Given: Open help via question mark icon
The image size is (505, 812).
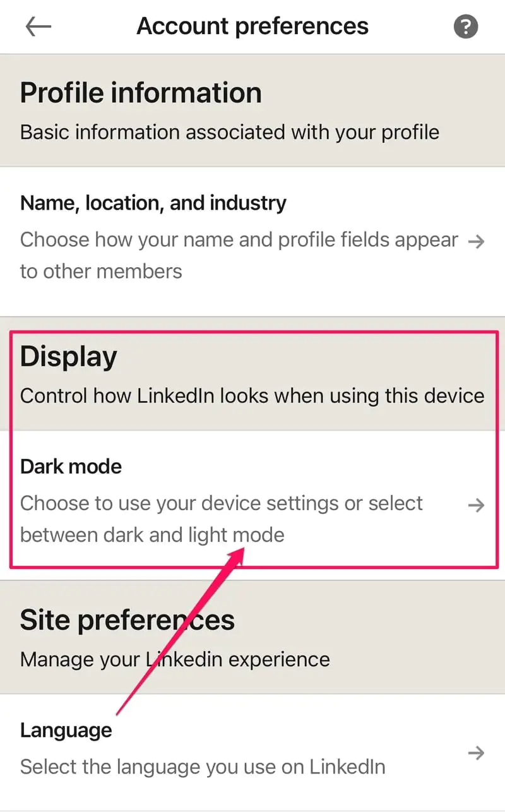Looking at the screenshot, I should pos(466,27).
